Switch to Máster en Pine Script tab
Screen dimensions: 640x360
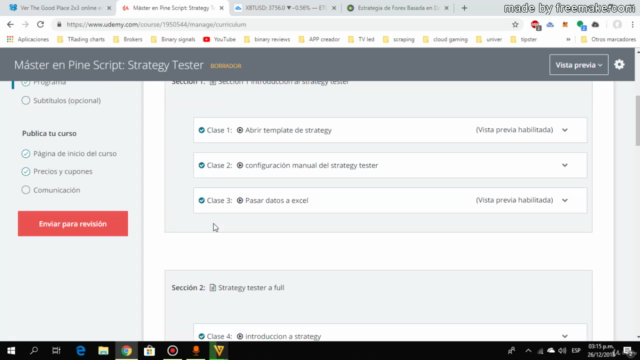click(173, 8)
